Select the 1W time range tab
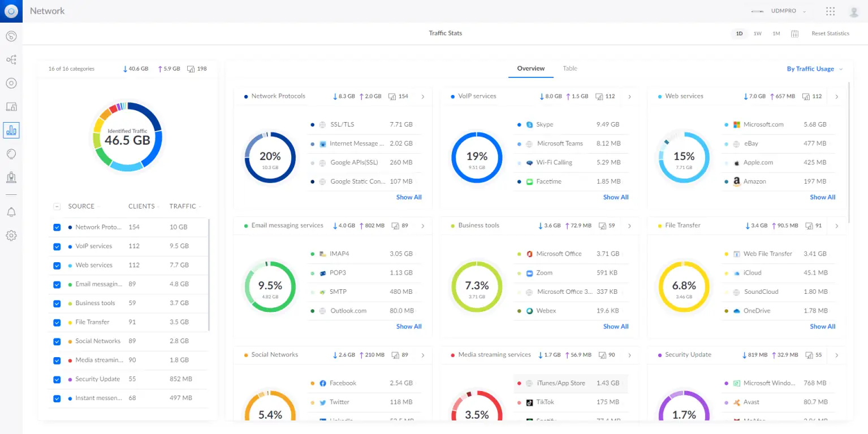The width and height of the screenshot is (868, 434). coord(757,34)
